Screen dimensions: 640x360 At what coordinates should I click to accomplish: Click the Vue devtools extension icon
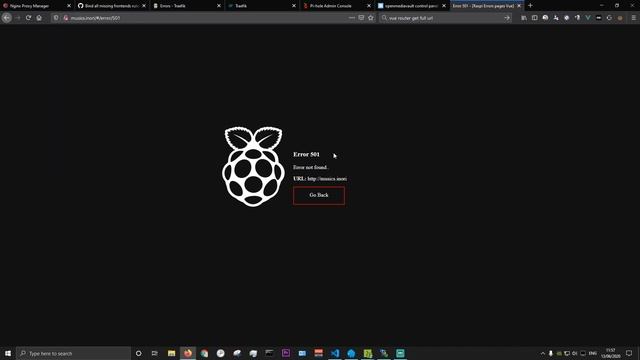[588, 18]
